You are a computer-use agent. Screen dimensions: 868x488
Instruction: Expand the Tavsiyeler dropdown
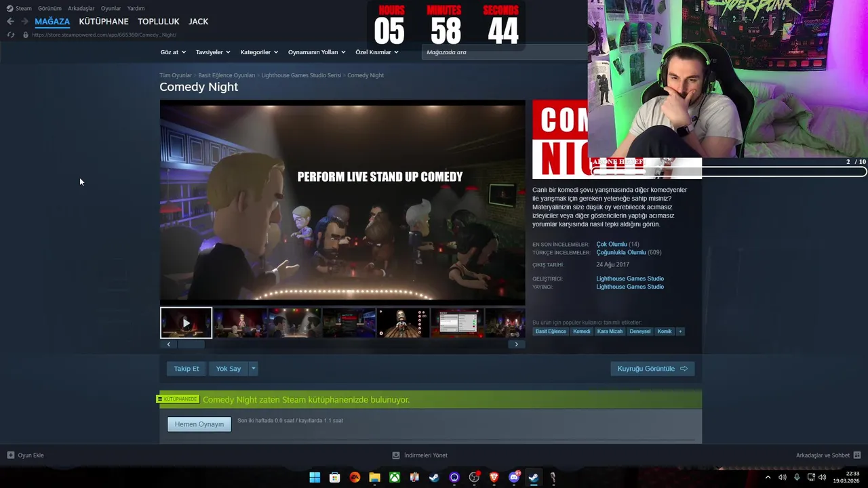coord(213,52)
